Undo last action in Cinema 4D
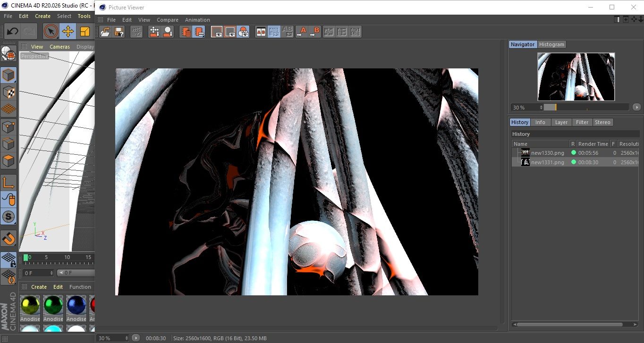Image resolution: width=644 pixels, height=343 pixels. (12, 32)
